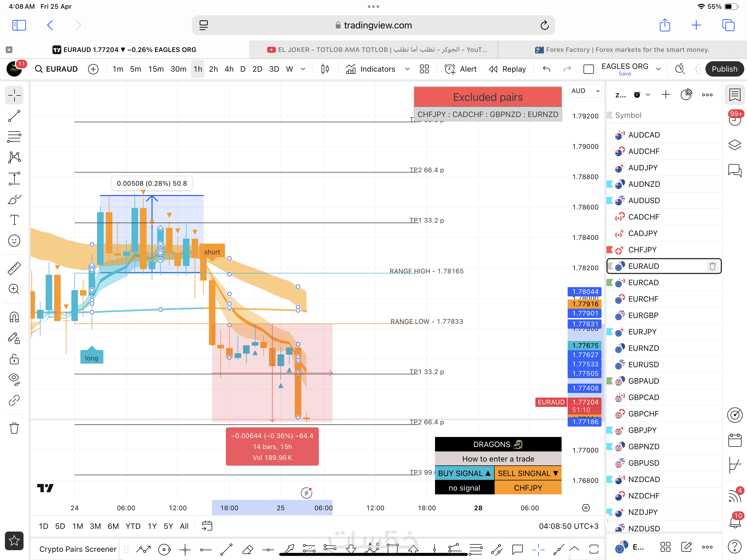Start bar Replay mode

pos(507,69)
